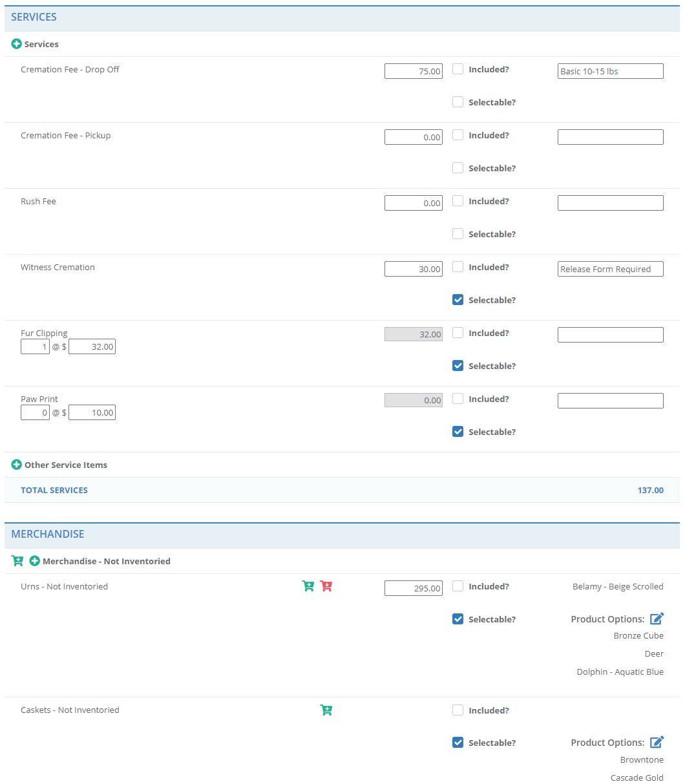
Task: Check Selectable for Rush Fee
Action: click(458, 234)
